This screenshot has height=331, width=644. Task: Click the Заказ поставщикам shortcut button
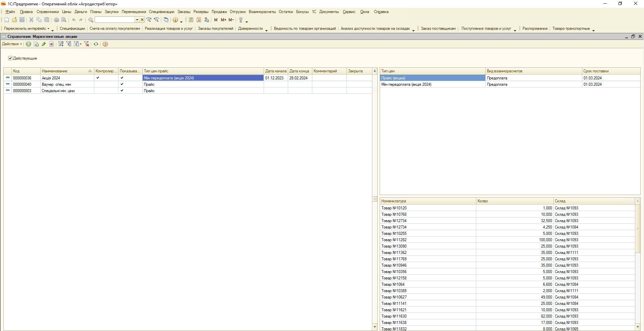click(438, 28)
